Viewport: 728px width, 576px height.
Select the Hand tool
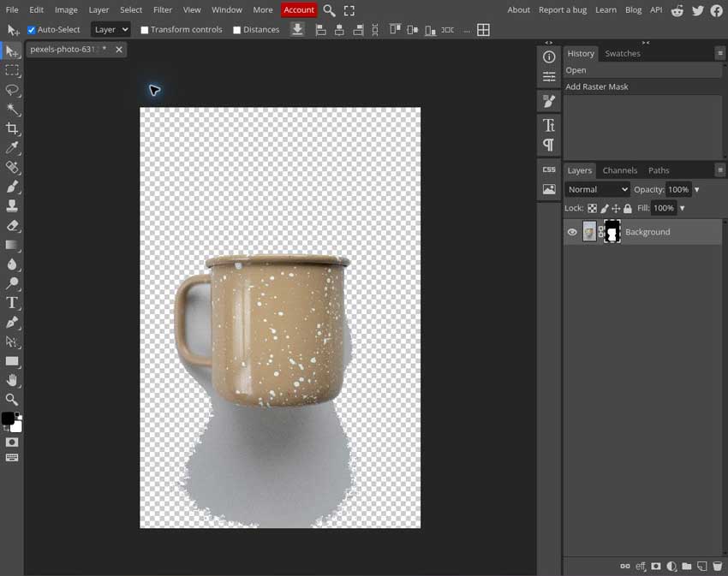click(12, 380)
